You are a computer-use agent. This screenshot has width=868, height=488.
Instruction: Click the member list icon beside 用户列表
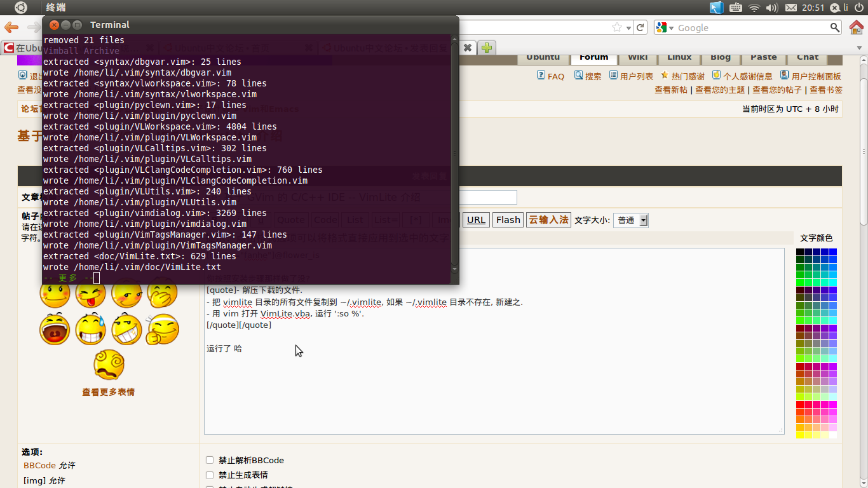click(613, 75)
